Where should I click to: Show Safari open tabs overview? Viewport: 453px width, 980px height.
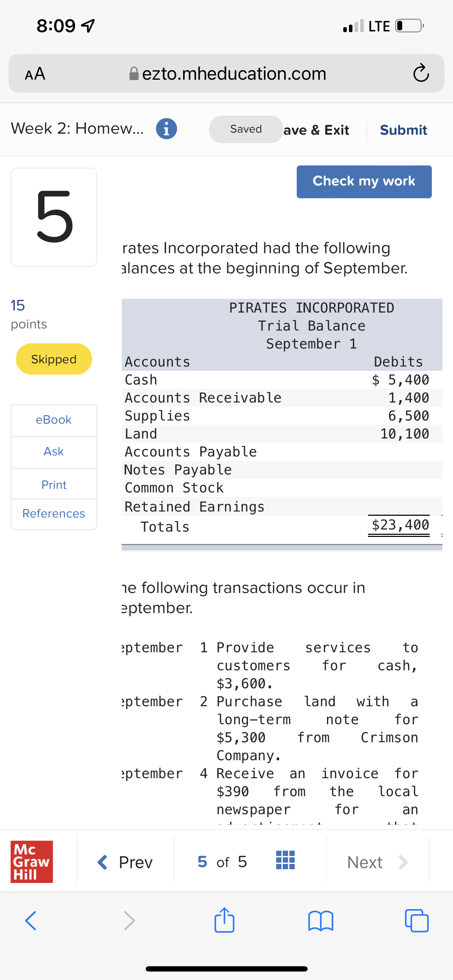point(417,920)
